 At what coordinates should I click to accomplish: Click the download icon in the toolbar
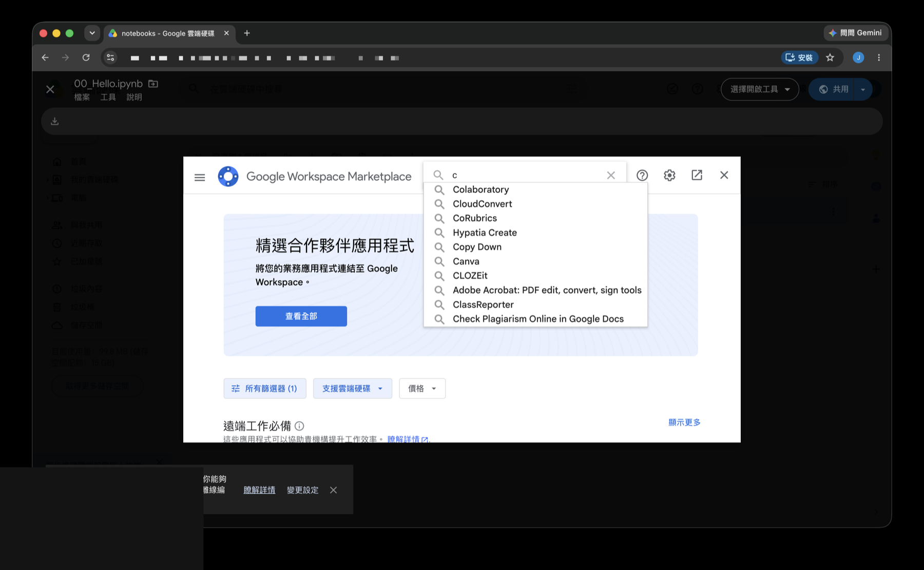point(55,121)
